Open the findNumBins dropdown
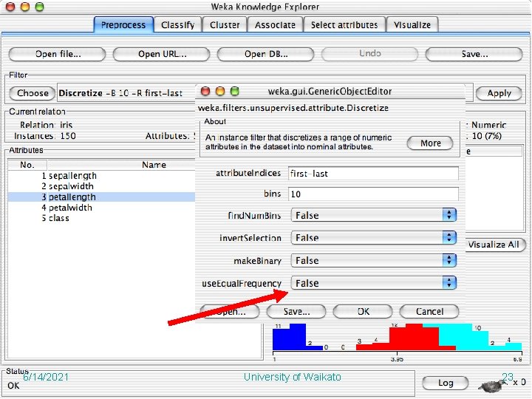This screenshot has width=532, height=399. pyautogui.click(x=374, y=215)
